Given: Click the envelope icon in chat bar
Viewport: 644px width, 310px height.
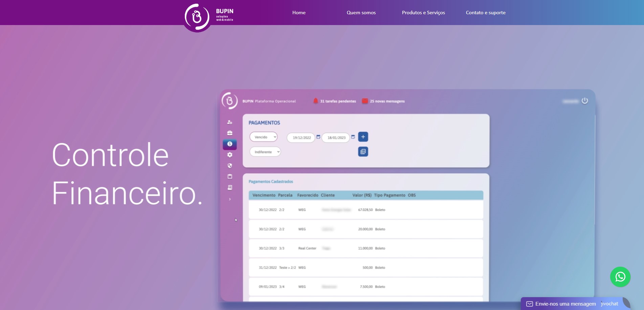Looking at the screenshot, I should pyautogui.click(x=530, y=304).
